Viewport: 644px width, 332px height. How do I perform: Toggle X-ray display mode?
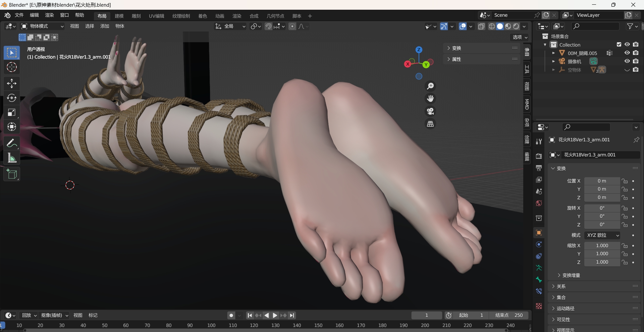pos(481,26)
